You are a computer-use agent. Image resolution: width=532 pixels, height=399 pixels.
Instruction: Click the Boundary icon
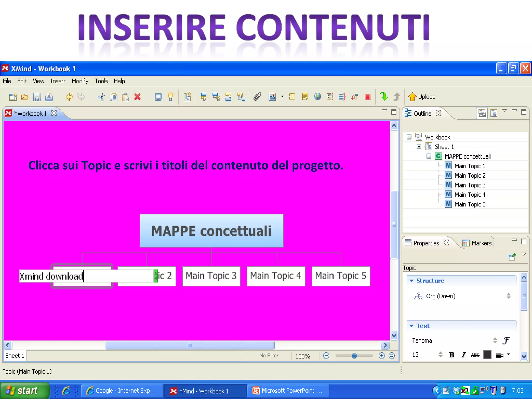(330, 97)
